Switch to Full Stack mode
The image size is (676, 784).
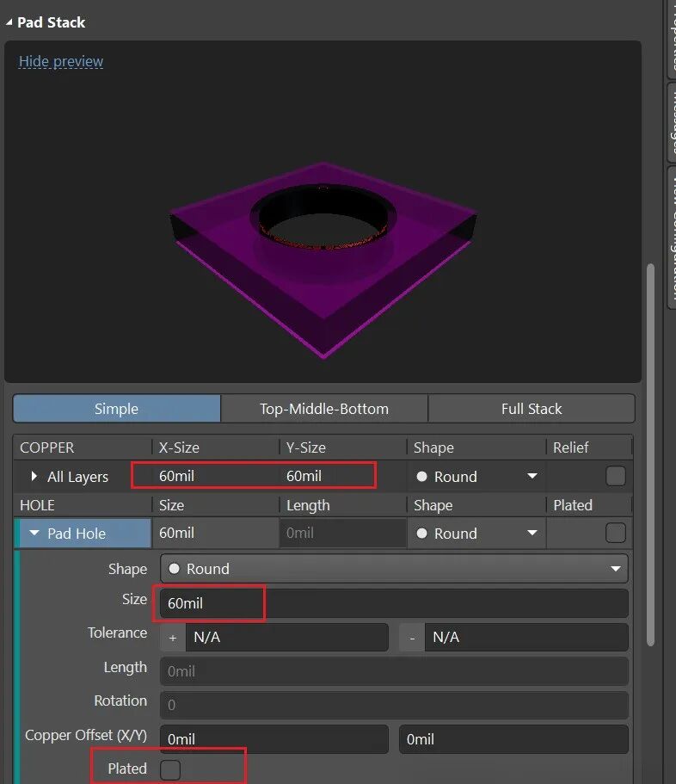point(531,409)
